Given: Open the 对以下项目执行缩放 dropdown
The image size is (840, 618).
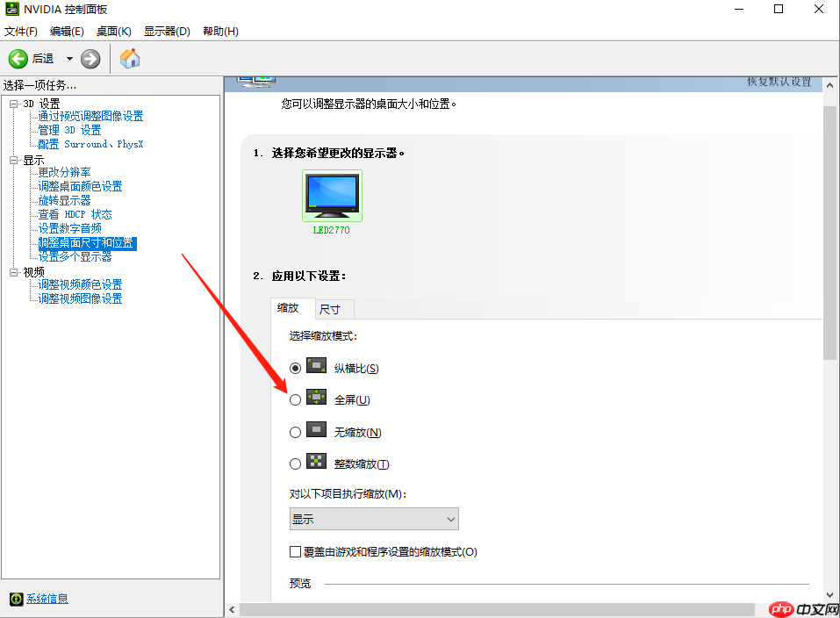Looking at the screenshot, I should click(374, 519).
